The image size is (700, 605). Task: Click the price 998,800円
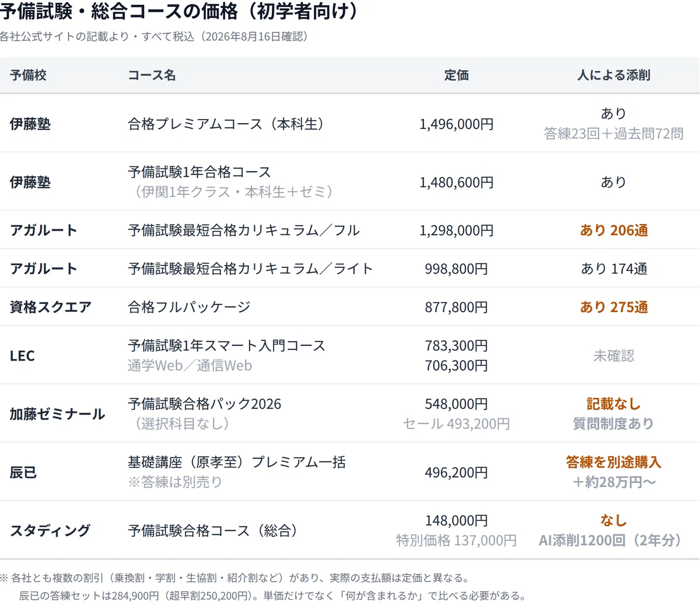point(456,269)
